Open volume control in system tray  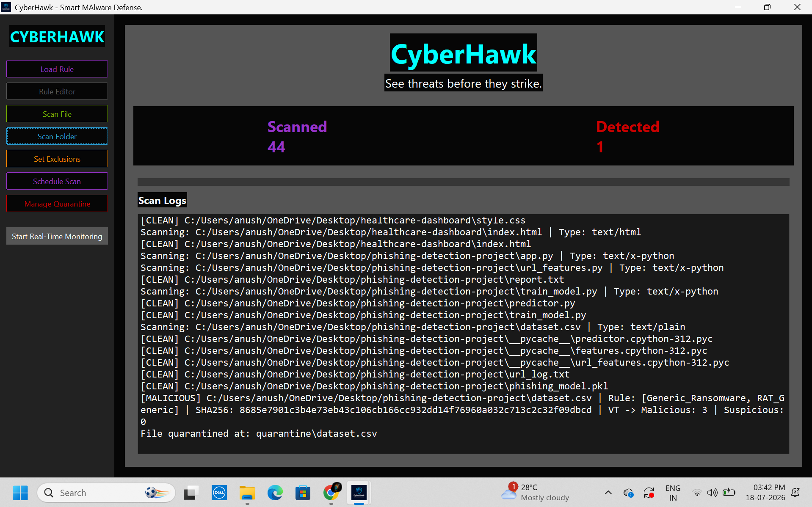713,493
